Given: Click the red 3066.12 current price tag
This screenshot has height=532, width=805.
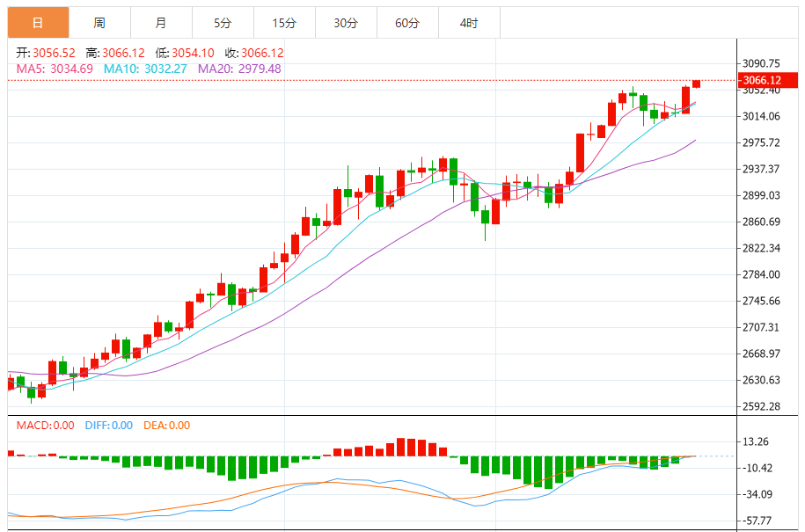Looking at the screenshot, I should (762, 80).
